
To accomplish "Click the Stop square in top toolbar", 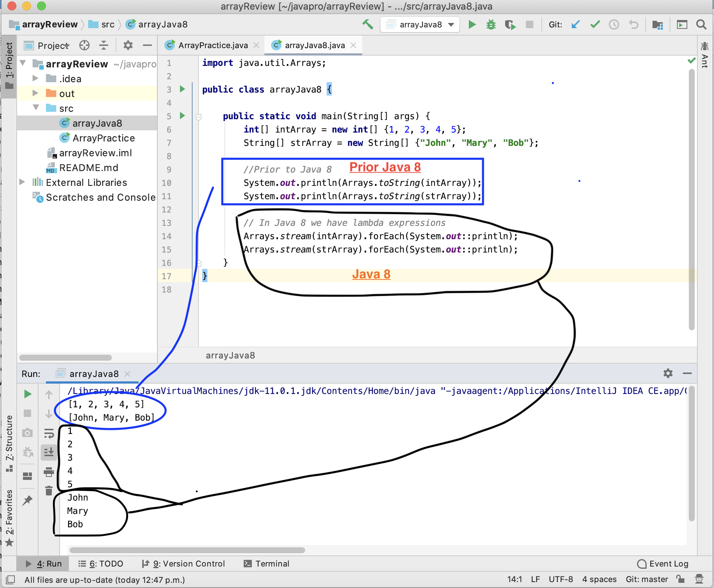I will click(530, 24).
